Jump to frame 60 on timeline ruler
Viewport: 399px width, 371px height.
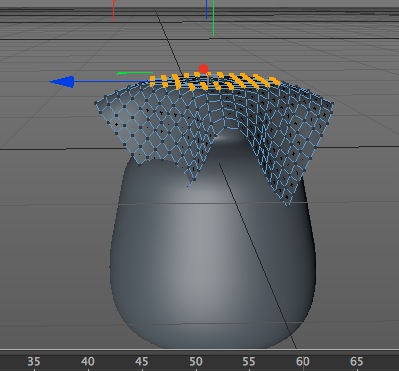(x=303, y=361)
